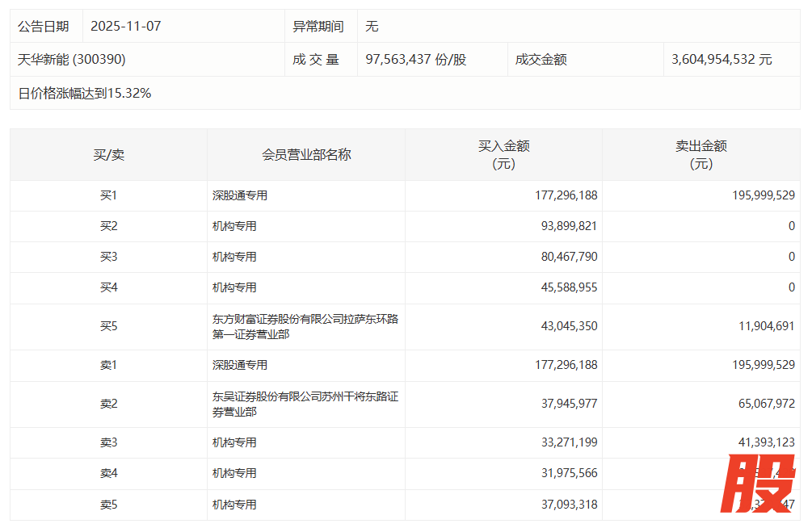Select 深股通专用 in the 买1 row
The width and height of the screenshot is (812, 528).
coord(240,195)
